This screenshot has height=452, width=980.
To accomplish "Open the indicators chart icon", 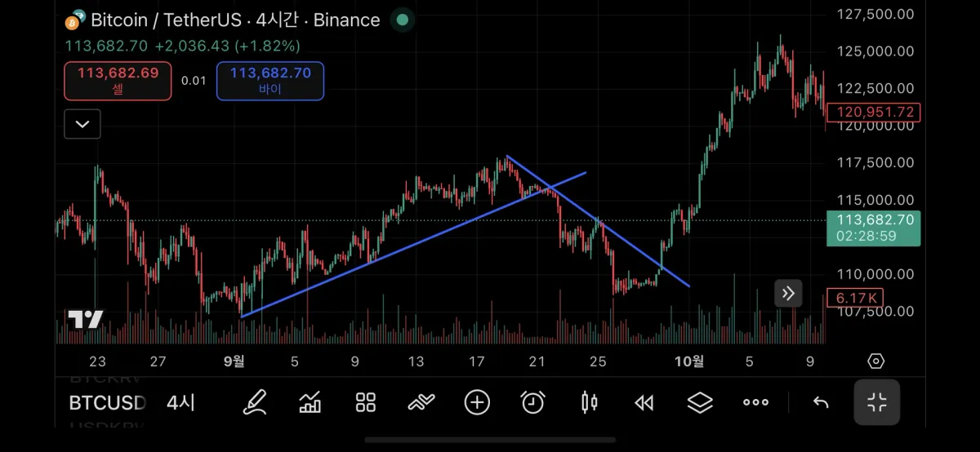I will coord(310,402).
